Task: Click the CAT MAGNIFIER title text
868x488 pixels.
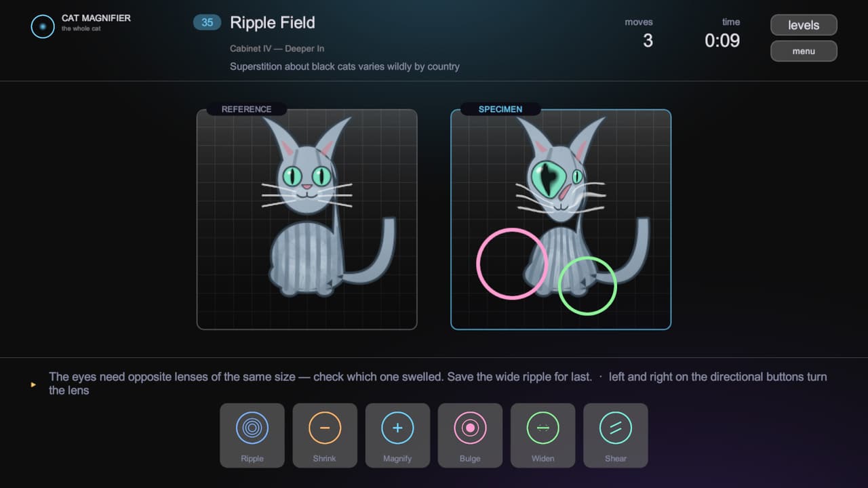Action: (96, 18)
